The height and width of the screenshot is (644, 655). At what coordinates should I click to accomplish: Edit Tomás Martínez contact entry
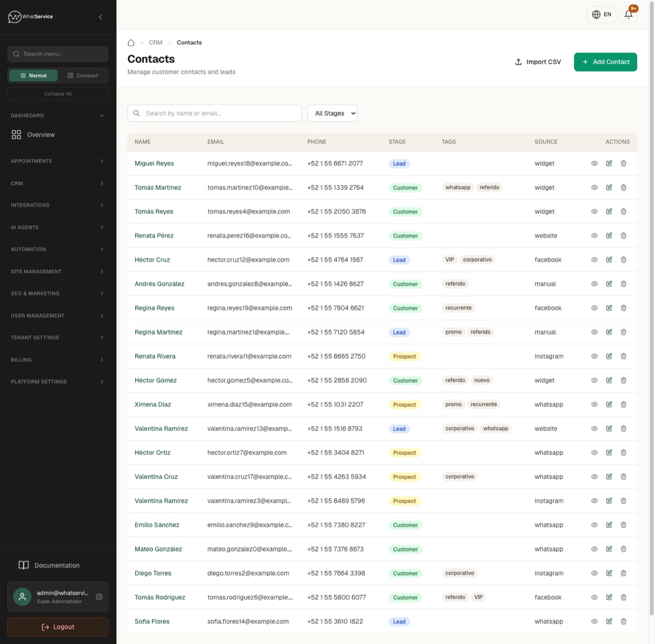(x=609, y=187)
